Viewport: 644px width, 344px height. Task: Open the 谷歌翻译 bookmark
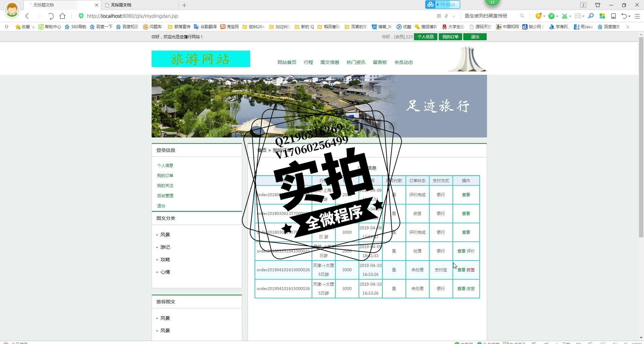pos(205,26)
